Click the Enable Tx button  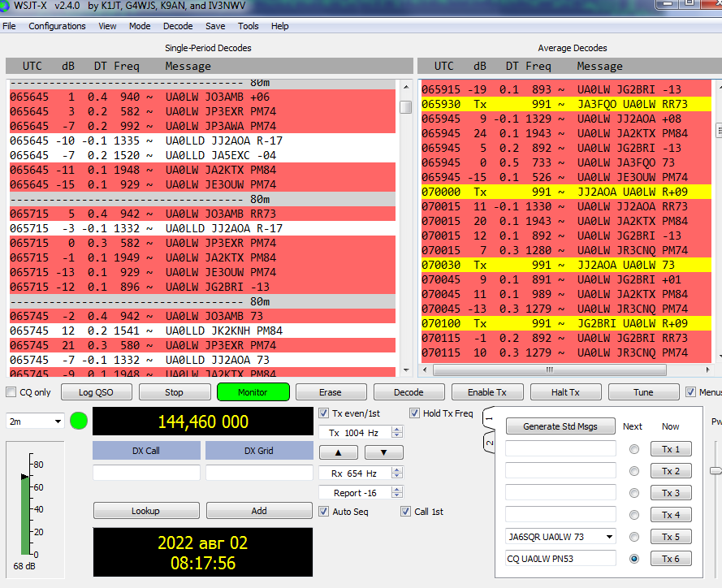[x=487, y=392]
